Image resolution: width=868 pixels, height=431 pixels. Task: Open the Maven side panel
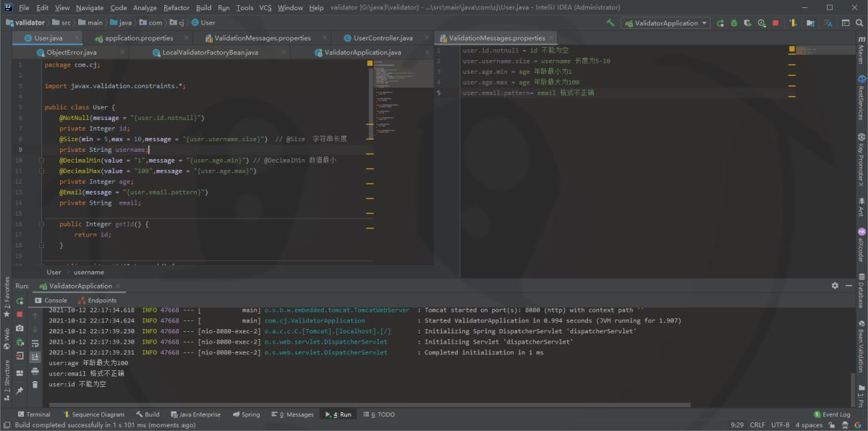coord(861,51)
